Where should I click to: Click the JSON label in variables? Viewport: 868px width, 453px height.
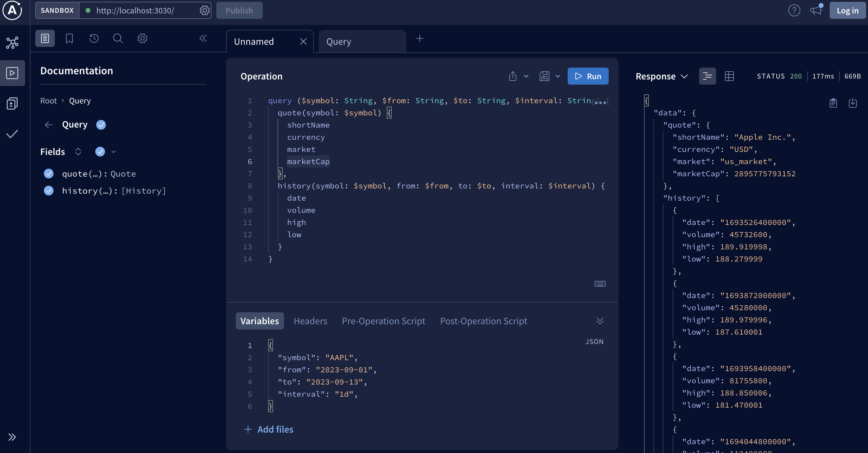[594, 342]
